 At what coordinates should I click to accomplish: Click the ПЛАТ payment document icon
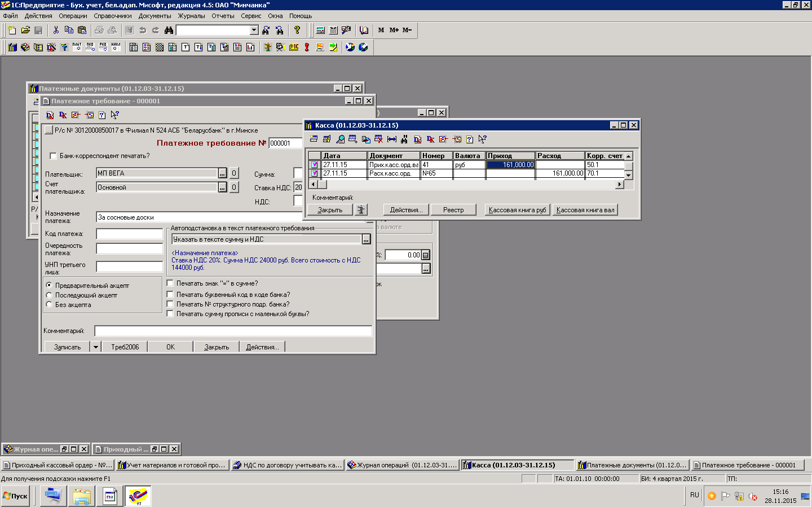(x=77, y=47)
